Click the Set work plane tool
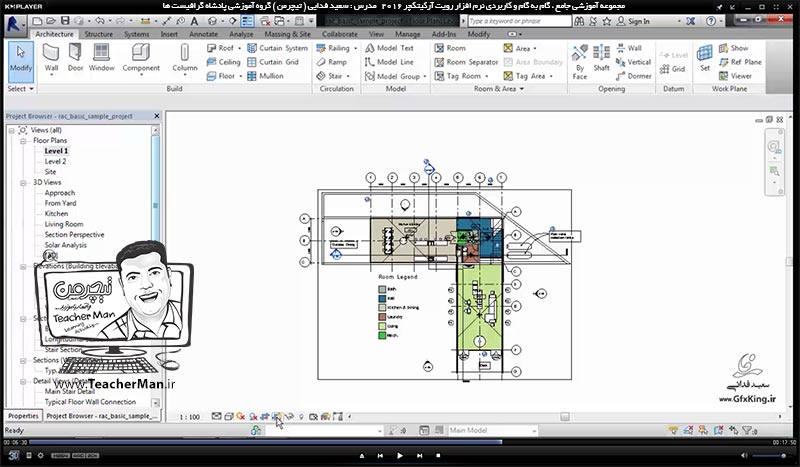 705,58
